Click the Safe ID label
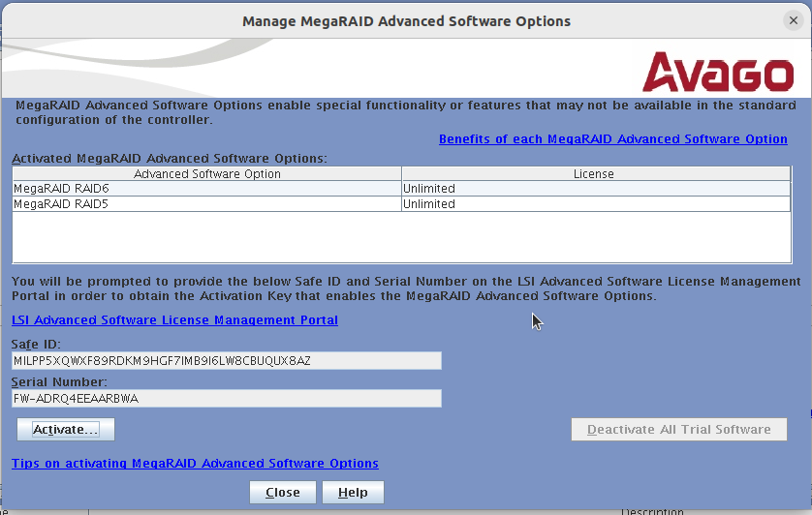The width and height of the screenshot is (812, 515). pos(36,345)
